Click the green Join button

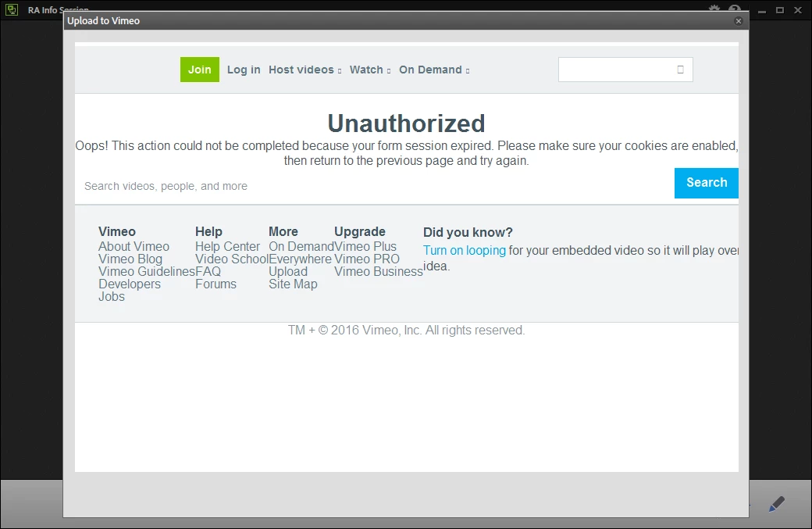tap(199, 70)
